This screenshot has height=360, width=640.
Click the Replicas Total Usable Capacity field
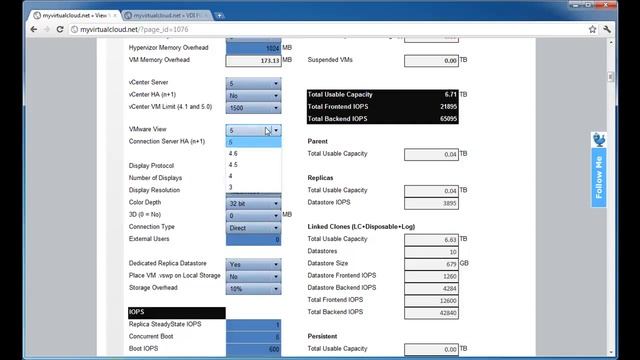tap(431, 191)
